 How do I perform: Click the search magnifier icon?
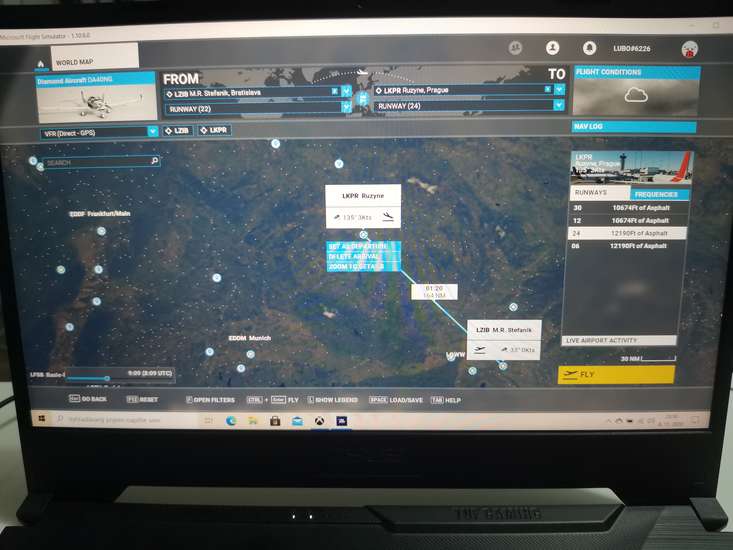point(155,161)
